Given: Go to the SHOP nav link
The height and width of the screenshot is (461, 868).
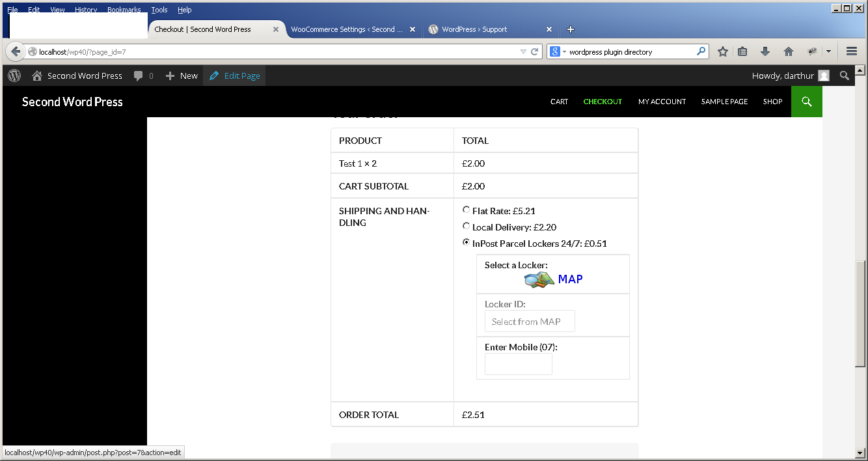Looking at the screenshot, I should tap(772, 102).
